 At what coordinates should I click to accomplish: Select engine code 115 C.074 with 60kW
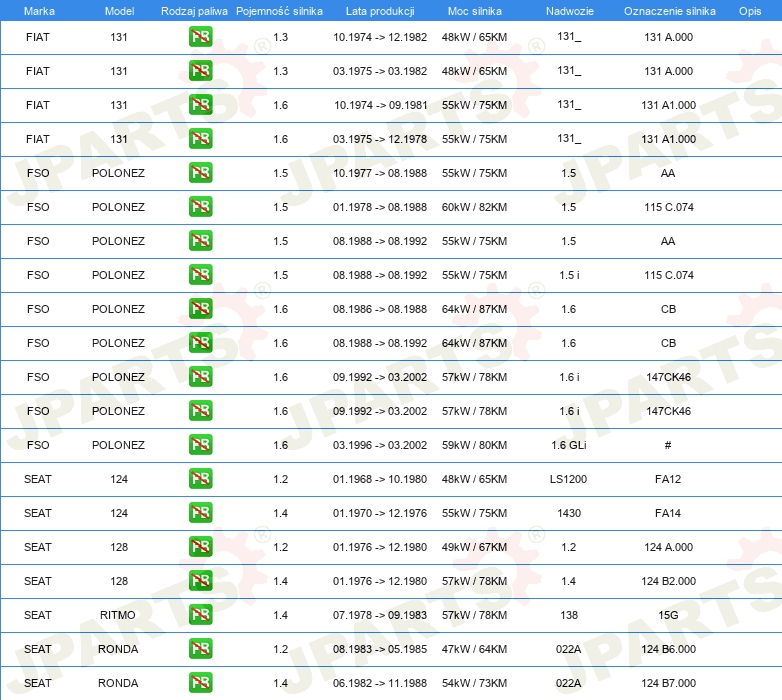tap(669, 207)
